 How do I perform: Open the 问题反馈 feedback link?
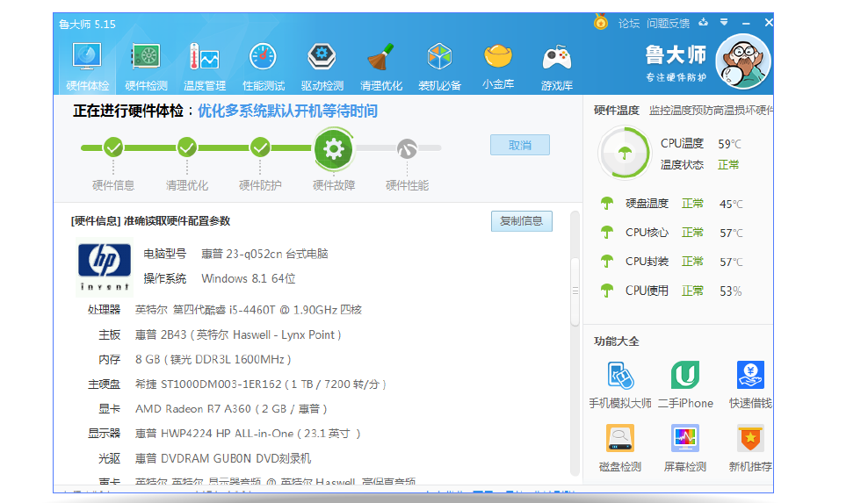[669, 23]
